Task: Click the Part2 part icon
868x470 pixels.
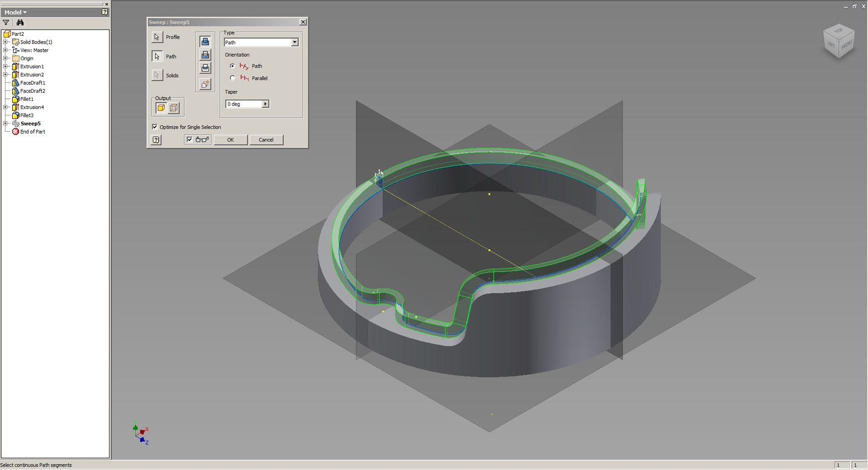Action: pos(7,34)
